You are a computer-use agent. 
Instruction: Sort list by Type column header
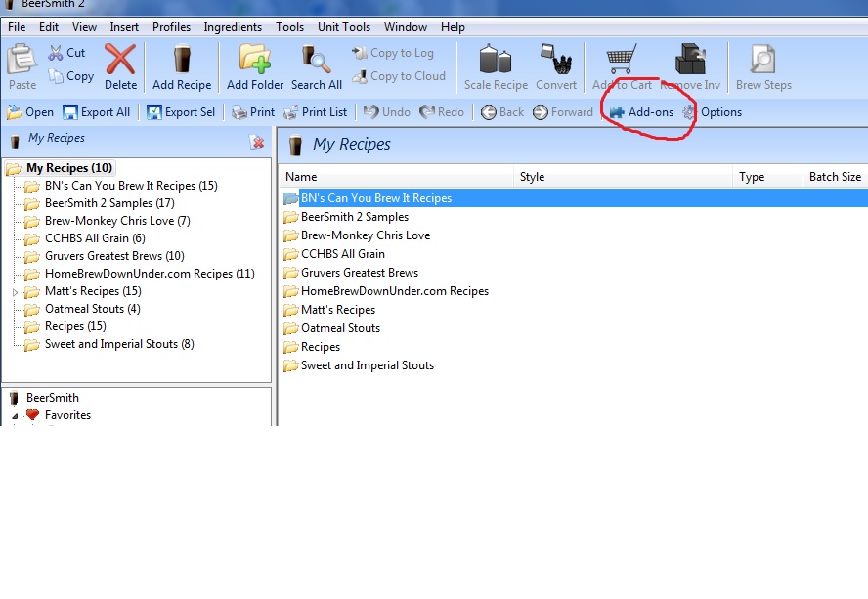767,177
